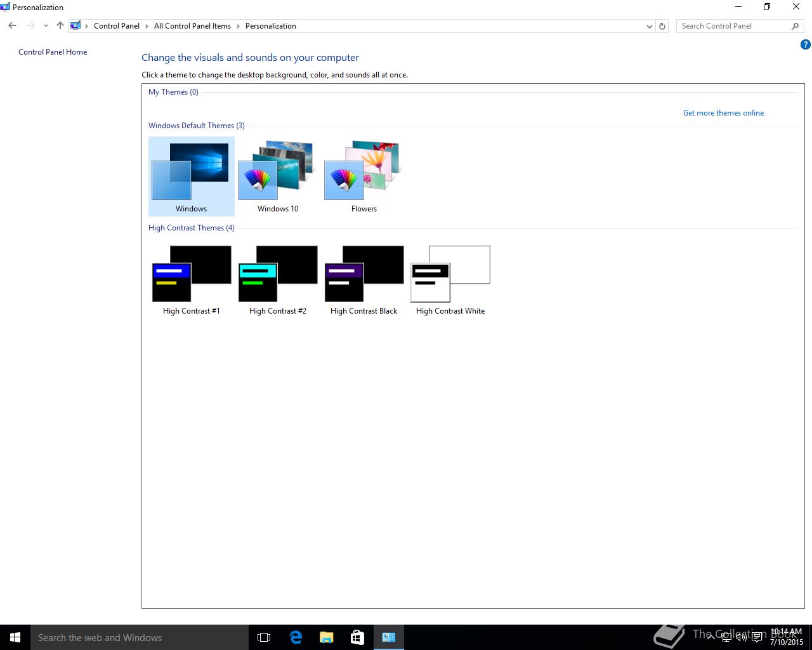Screen dimensions: 812x650
Task: Open the blue help question mark
Action: point(805,44)
